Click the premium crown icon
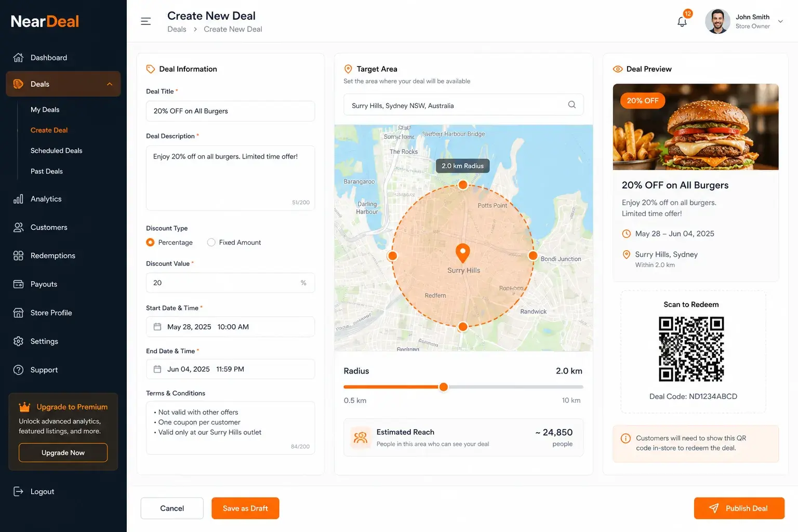The image size is (798, 532). coord(24,407)
